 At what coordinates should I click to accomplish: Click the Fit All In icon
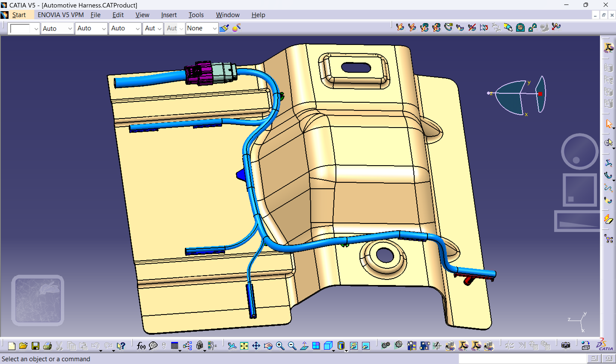(244, 346)
